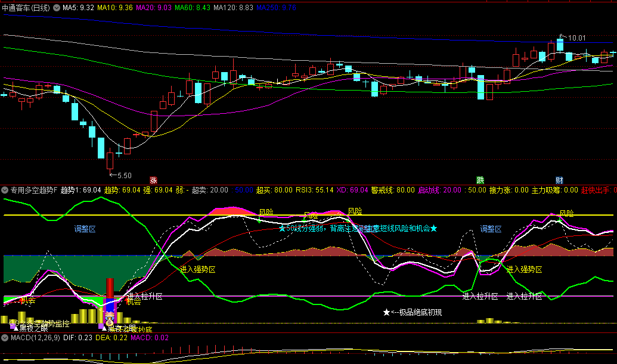617x364 pixels.
Task: Select the 超卖: 20.00 readout
Action: pos(210,190)
